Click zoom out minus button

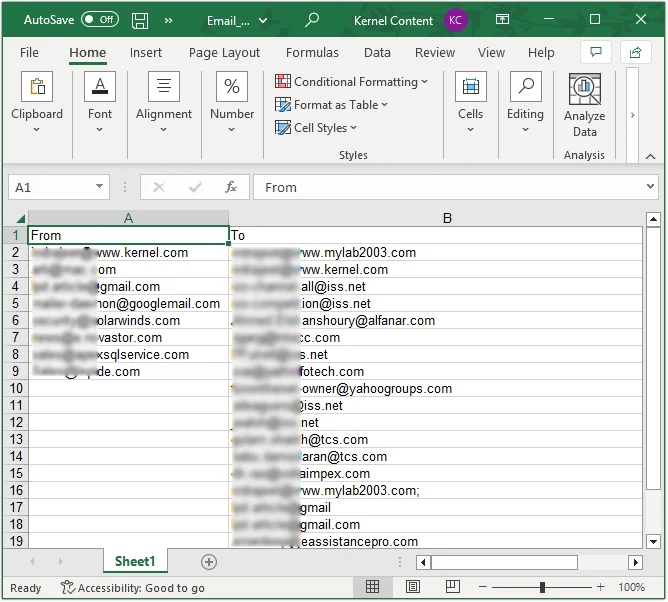pos(482,587)
